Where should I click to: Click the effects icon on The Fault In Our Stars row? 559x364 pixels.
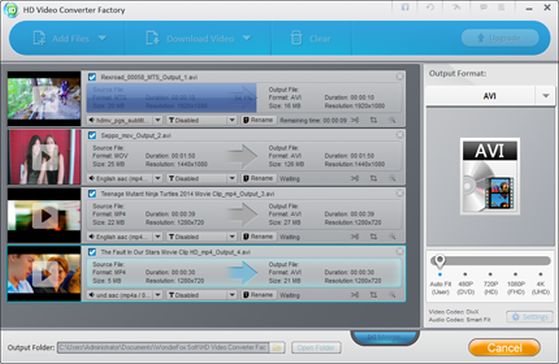393,295
